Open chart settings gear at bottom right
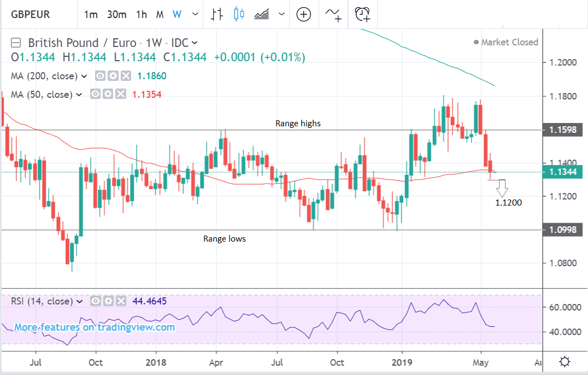 click(565, 362)
